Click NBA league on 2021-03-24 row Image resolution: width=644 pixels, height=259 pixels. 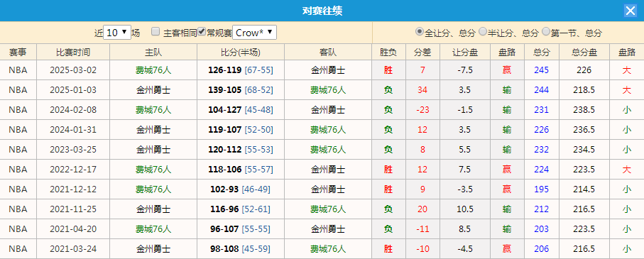(18, 249)
